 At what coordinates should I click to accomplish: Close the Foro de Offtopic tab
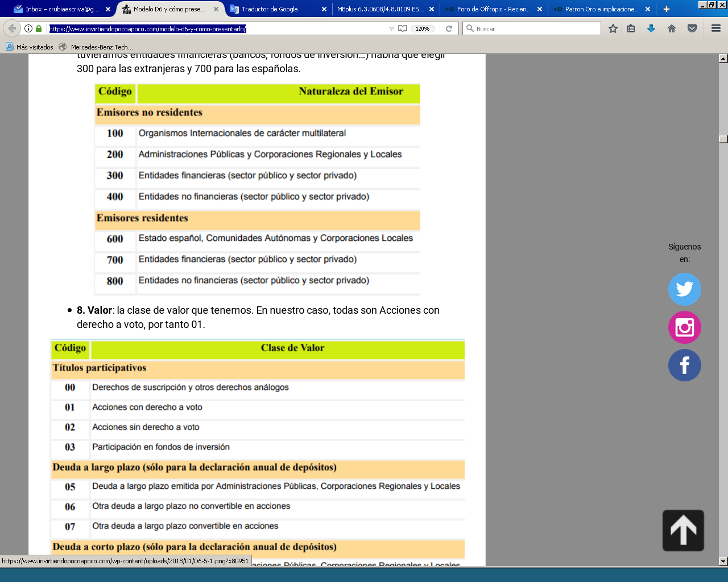coord(540,9)
